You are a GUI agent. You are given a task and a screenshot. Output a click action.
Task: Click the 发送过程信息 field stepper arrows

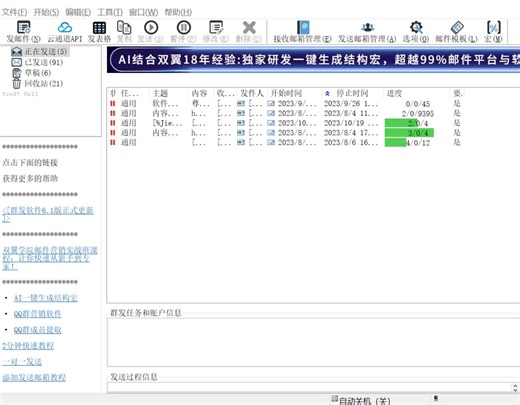click(x=515, y=388)
